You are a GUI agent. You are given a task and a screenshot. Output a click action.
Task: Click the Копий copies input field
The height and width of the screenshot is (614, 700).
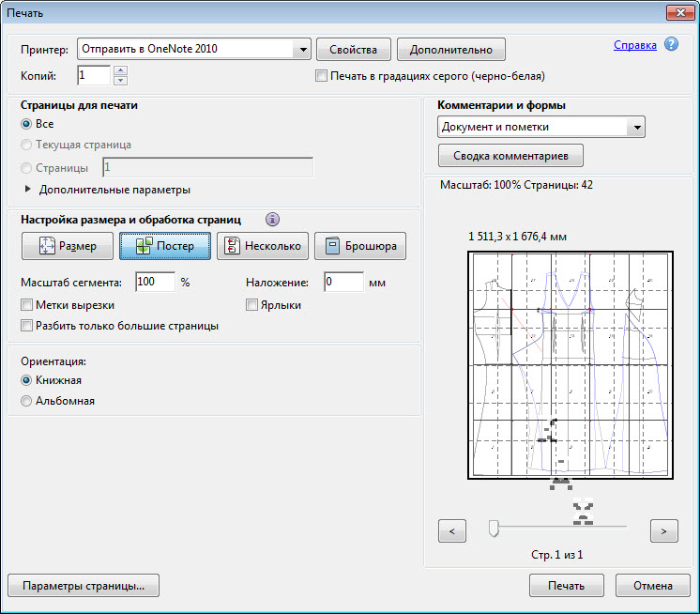click(x=94, y=75)
